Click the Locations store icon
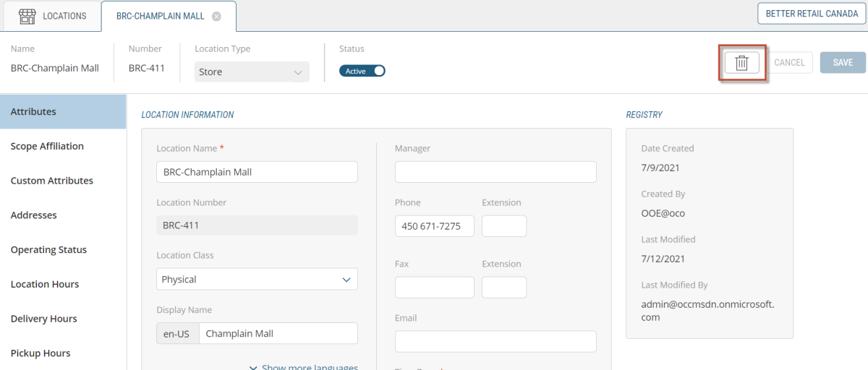This screenshot has height=370, width=868. coord(27,16)
